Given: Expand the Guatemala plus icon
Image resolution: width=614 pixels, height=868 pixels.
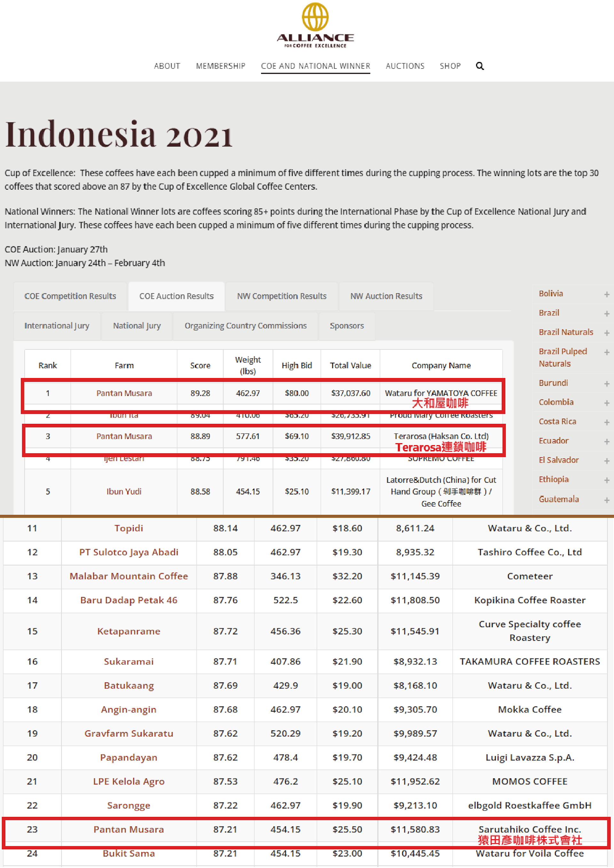Looking at the screenshot, I should tap(606, 500).
